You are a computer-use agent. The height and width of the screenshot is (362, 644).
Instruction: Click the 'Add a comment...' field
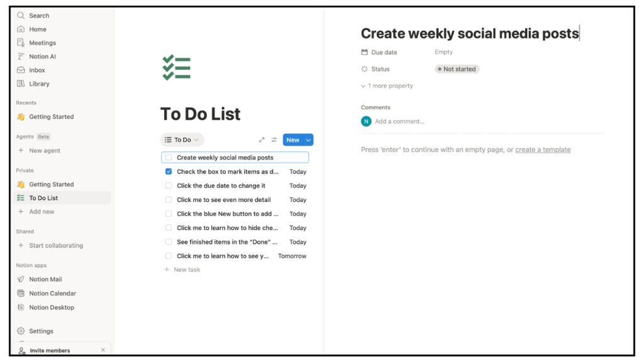click(x=399, y=121)
